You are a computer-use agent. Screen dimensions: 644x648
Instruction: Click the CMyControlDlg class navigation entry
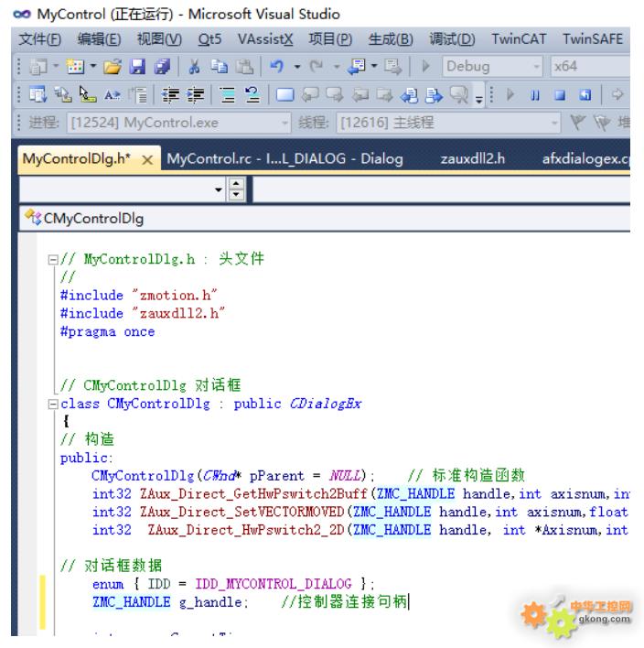pos(93,218)
